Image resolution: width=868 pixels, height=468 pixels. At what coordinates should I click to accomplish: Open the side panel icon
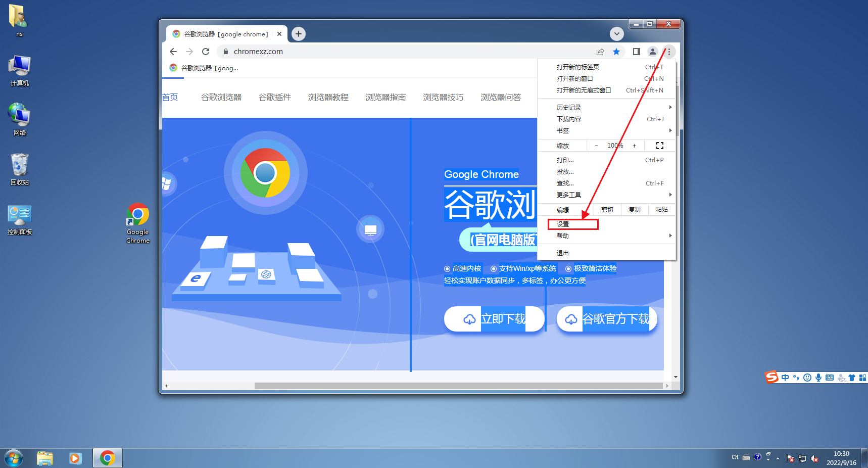[x=637, y=52]
